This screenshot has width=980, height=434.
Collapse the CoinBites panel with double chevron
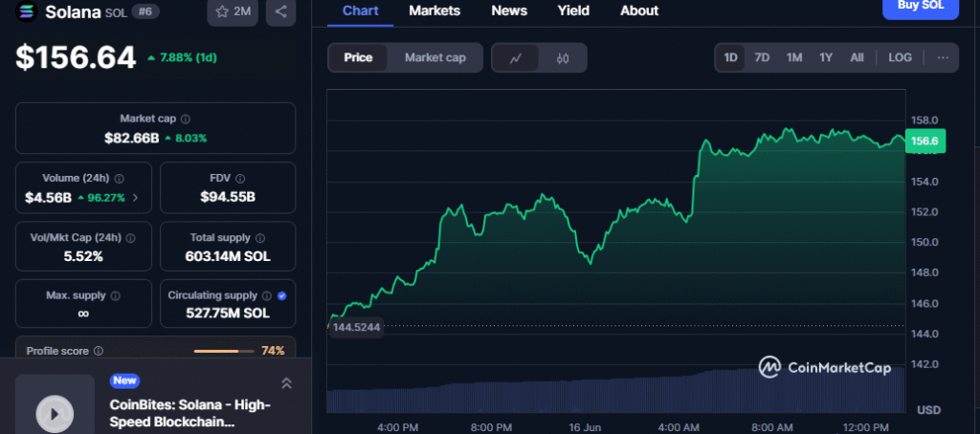(286, 383)
